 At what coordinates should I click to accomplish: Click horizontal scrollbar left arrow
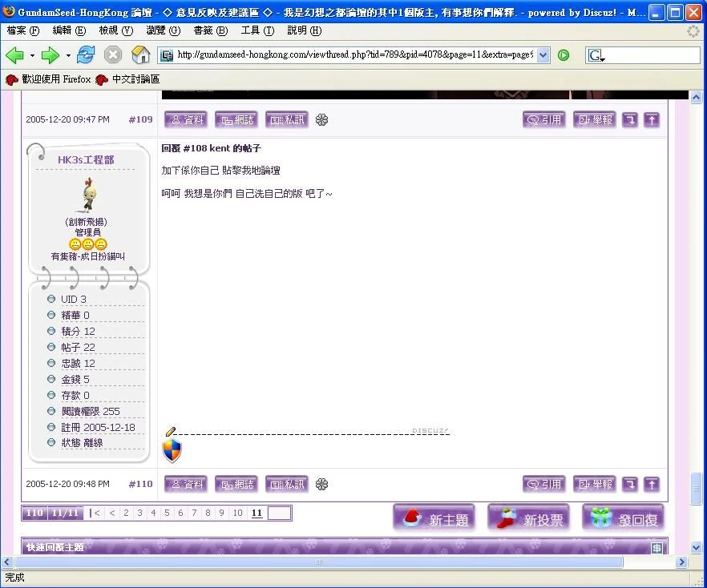(6, 562)
